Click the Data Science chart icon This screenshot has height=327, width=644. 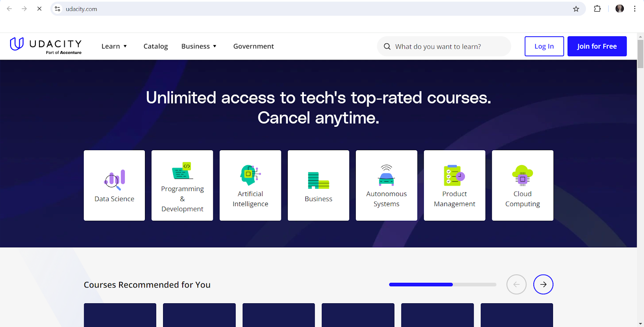(115, 180)
